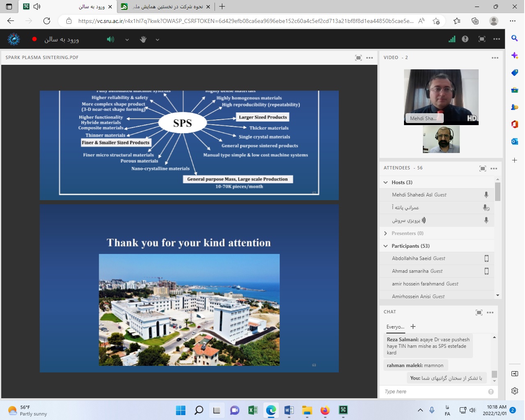
Task: Open Excel from the taskbar
Action: [253, 410]
